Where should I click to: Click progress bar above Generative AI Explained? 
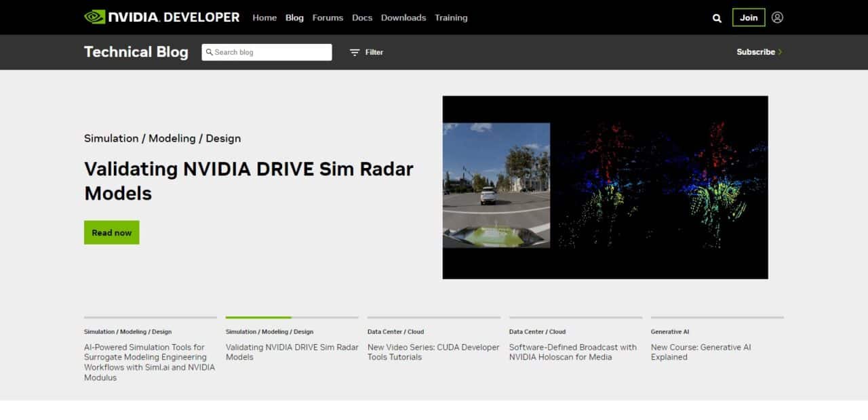717,317
